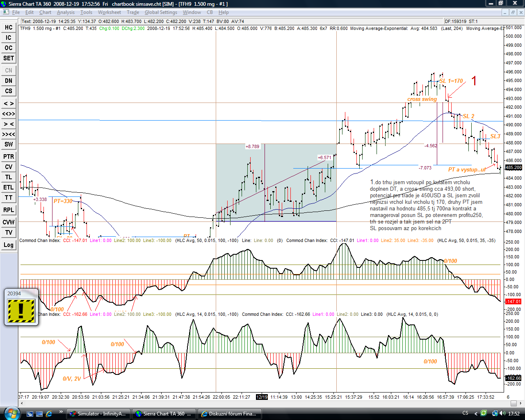Select the PTR pointer tool
525x420 pixels.
9,157
